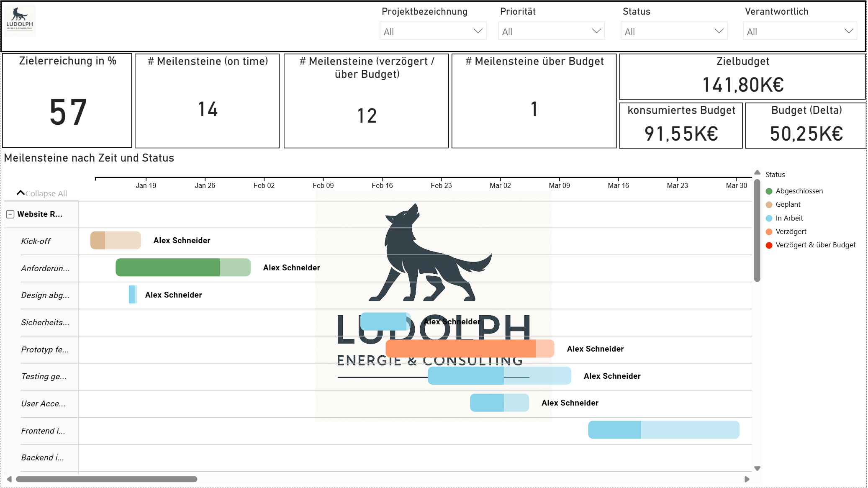Viewport: 868px width, 488px height.
Task: Collapse the Website R... group toggle
Action: (x=10, y=214)
